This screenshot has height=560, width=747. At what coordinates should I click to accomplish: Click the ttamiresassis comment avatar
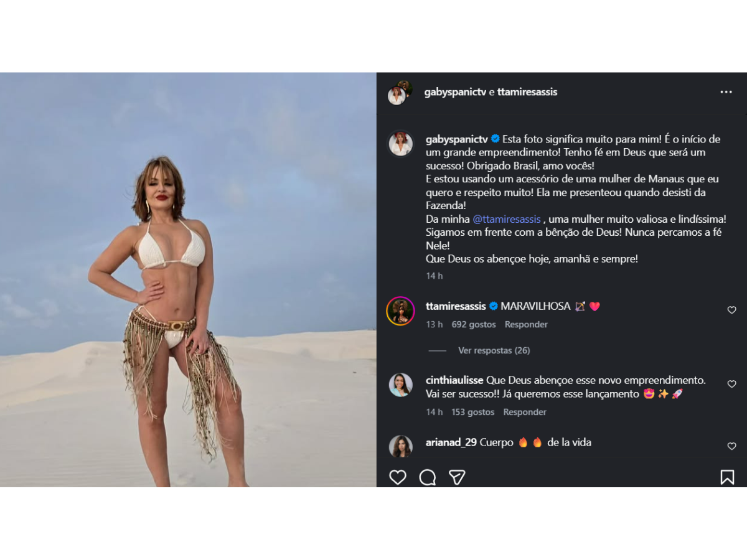(400, 310)
